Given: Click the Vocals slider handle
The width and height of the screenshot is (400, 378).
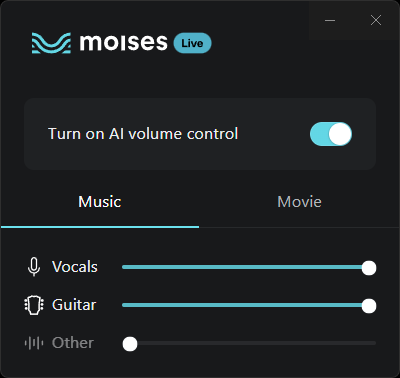Looking at the screenshot, I should click(369, 268).
